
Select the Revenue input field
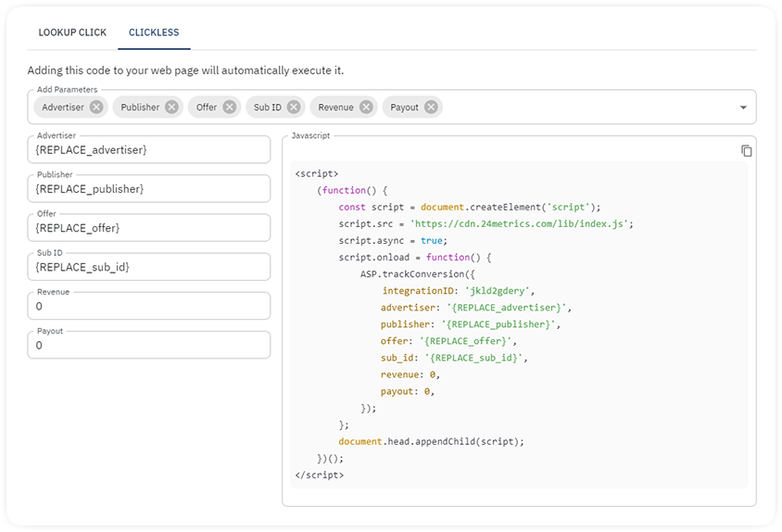[148, 306]
